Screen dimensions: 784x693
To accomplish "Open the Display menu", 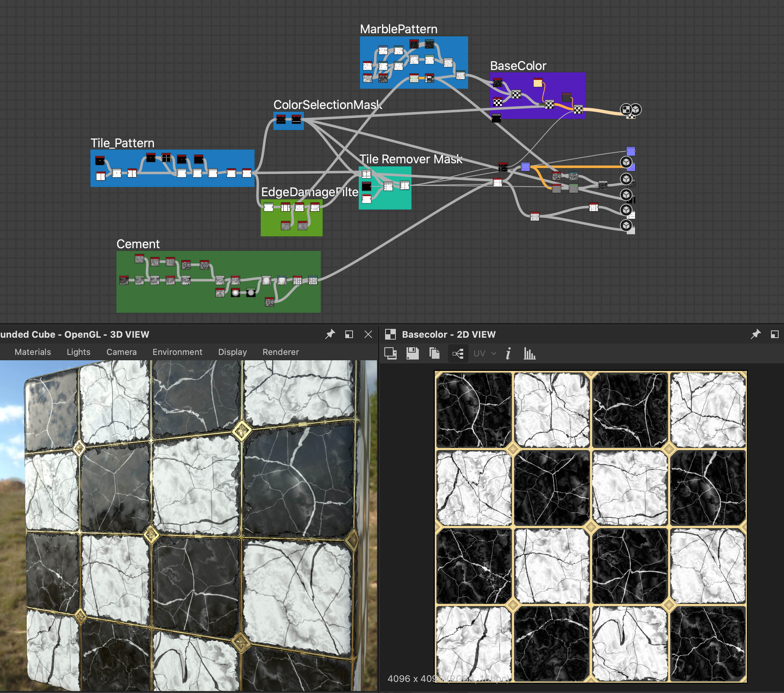I will 232,352.
